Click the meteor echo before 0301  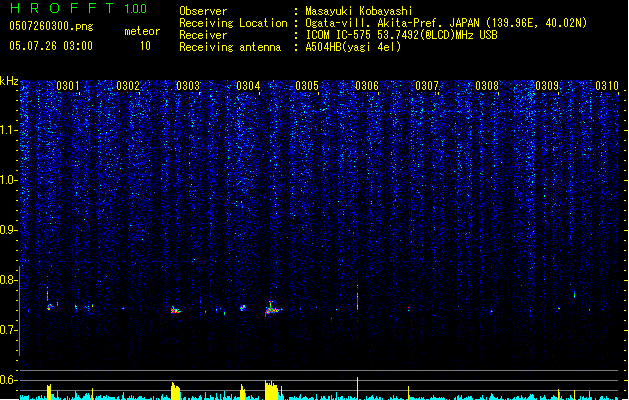coord(49,299)
